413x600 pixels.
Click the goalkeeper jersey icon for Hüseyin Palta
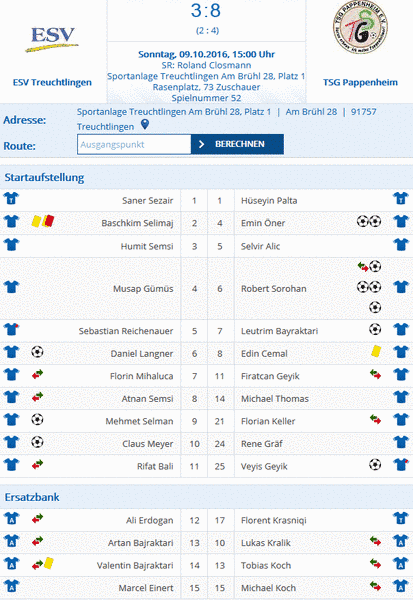[401, 199]
